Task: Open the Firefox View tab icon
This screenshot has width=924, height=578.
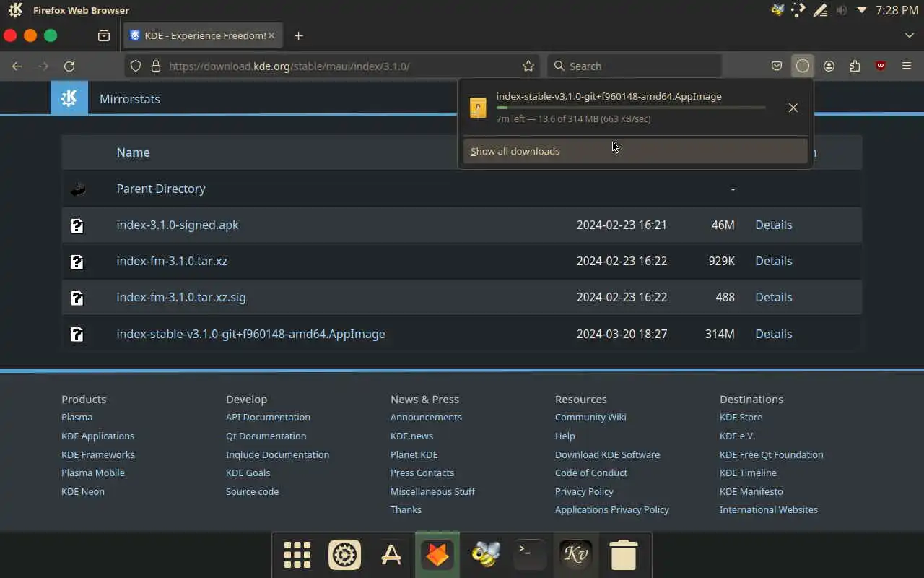Action: [104, 35]
